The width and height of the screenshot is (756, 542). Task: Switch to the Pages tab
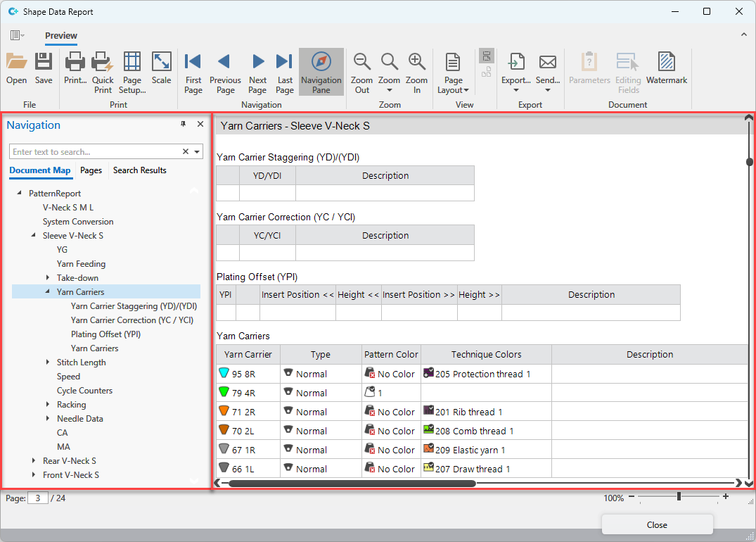91,170
